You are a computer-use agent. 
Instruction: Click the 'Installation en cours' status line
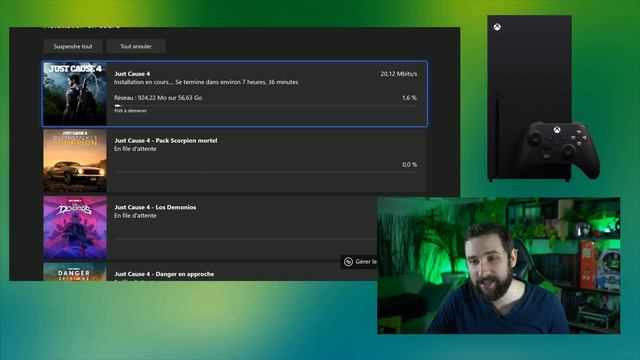coord(206,82)
